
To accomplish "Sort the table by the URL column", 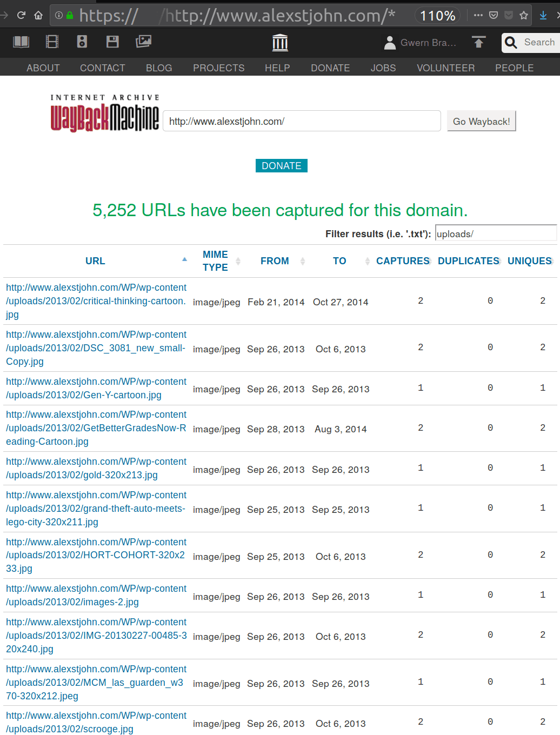I will point(95,261).
